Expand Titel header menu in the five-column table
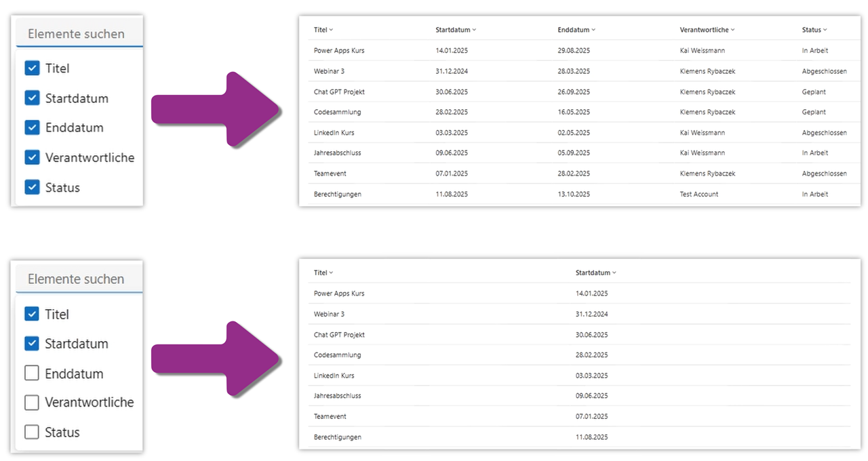Screen dimensions: 868x461 pyautogui.click(x=331, y=30)
